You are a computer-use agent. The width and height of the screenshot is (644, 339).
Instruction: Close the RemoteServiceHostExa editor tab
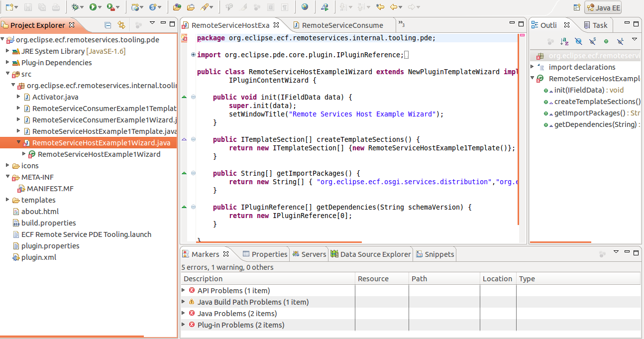(277, 24)
